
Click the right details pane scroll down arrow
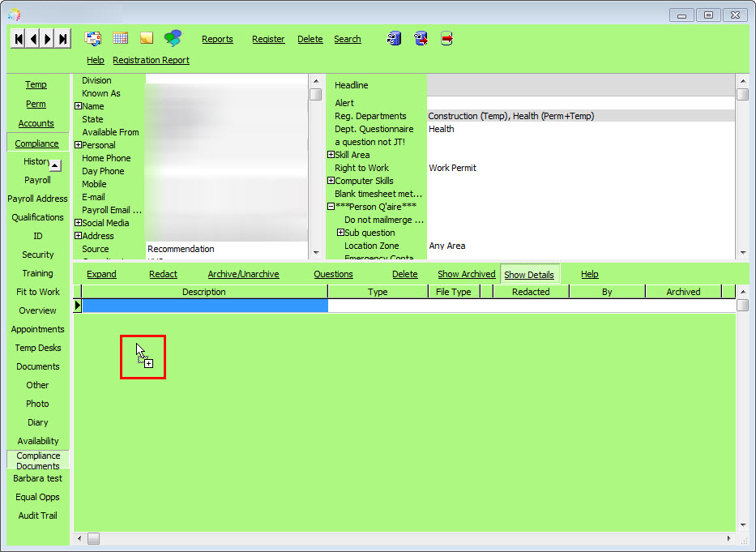click(742, 253)
